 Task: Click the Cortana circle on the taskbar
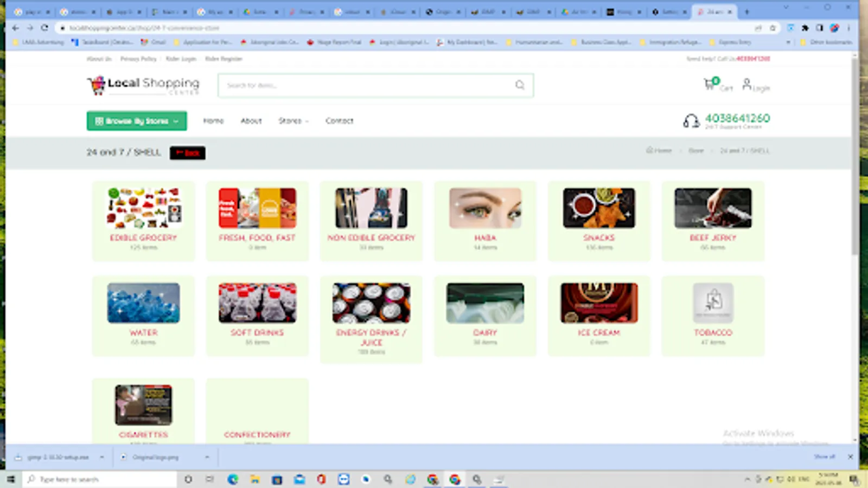(x=188, y=479)
